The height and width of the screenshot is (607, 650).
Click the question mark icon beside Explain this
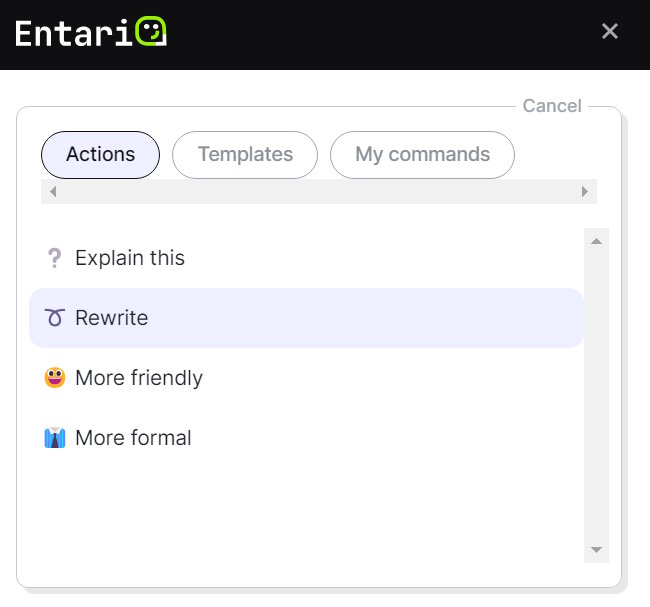pos(55,258)
